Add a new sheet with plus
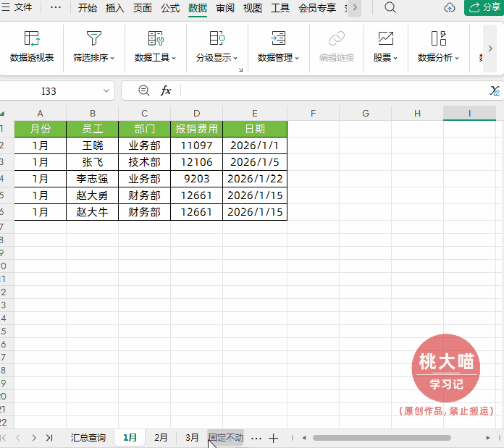The width and height of the screenshot is (504, 448). tap(273, 438)
